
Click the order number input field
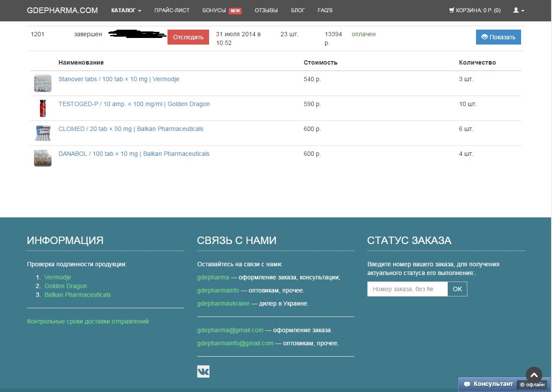coord(407,289)
